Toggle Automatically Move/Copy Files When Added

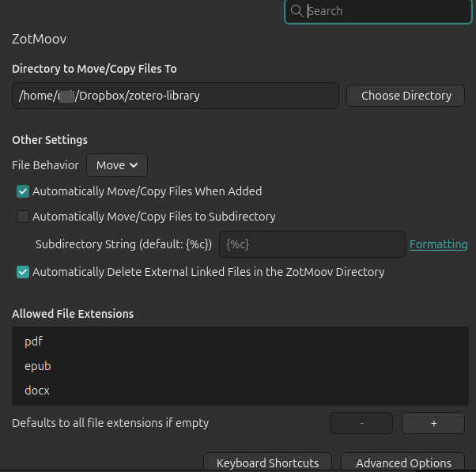[23, 191]
